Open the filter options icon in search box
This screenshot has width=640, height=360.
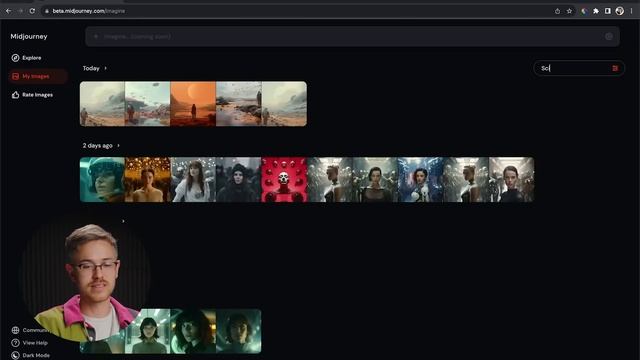pyautogui.click(x=615, y=68)
